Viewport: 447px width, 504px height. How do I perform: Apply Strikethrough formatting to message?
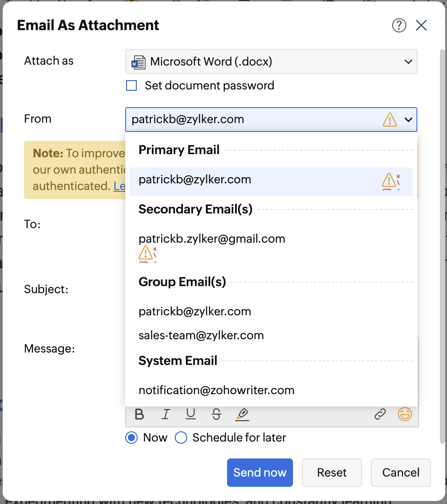point(216,415)
